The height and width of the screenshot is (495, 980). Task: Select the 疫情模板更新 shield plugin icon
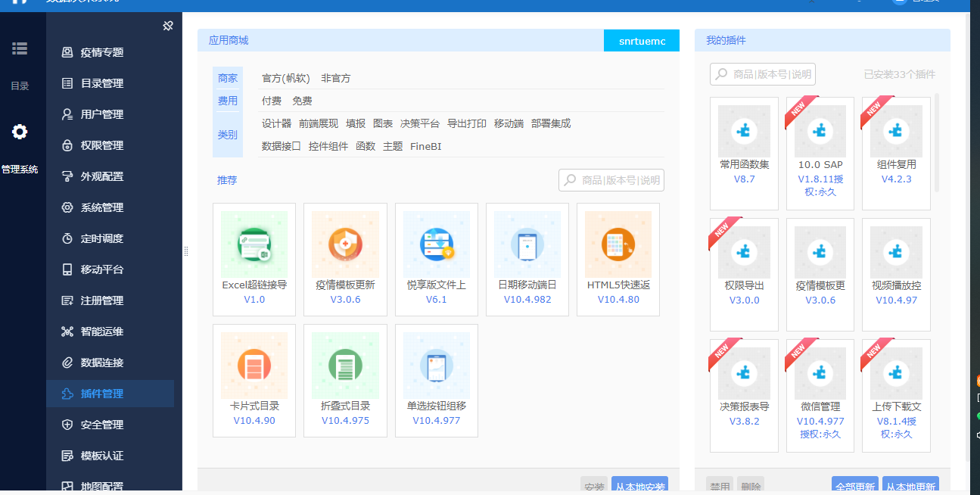coord(345,244)
